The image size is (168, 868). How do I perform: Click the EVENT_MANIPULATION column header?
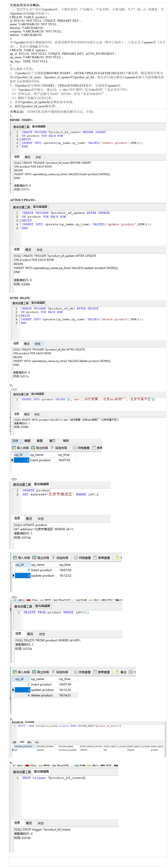91,746
